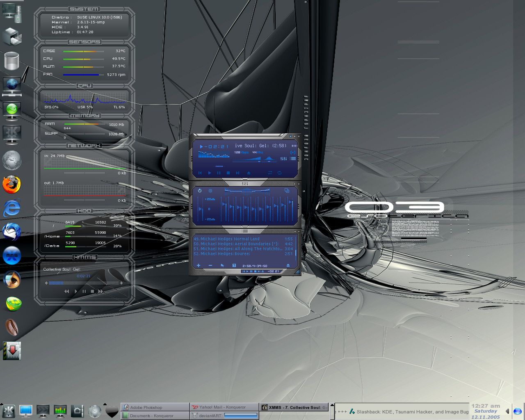The image size is (525, 420).
Task: Switch to deviantART taskbar entry
Action: coord(224,415)
